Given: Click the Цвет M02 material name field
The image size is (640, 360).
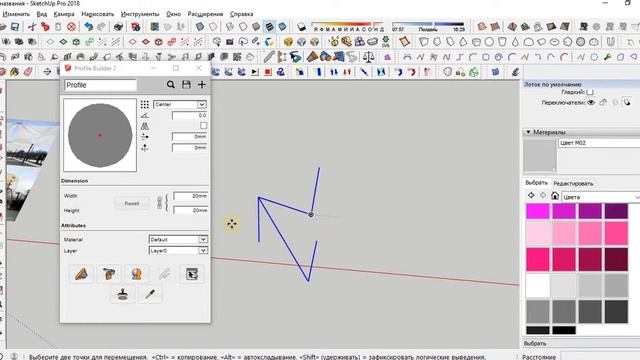Looking at the screenshot, I should [x=599, y=143].
